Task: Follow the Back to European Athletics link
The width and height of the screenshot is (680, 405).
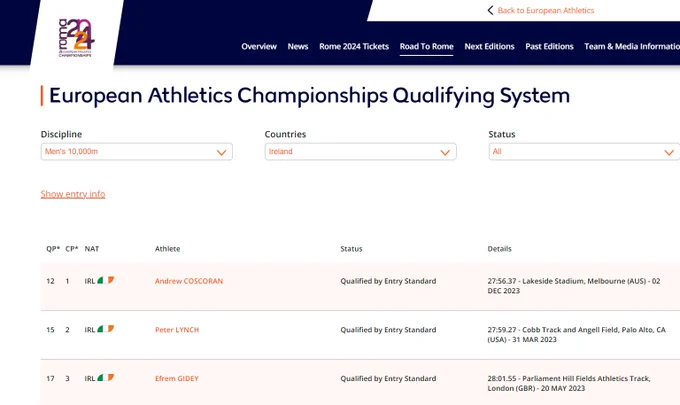Action: [546, 10]
